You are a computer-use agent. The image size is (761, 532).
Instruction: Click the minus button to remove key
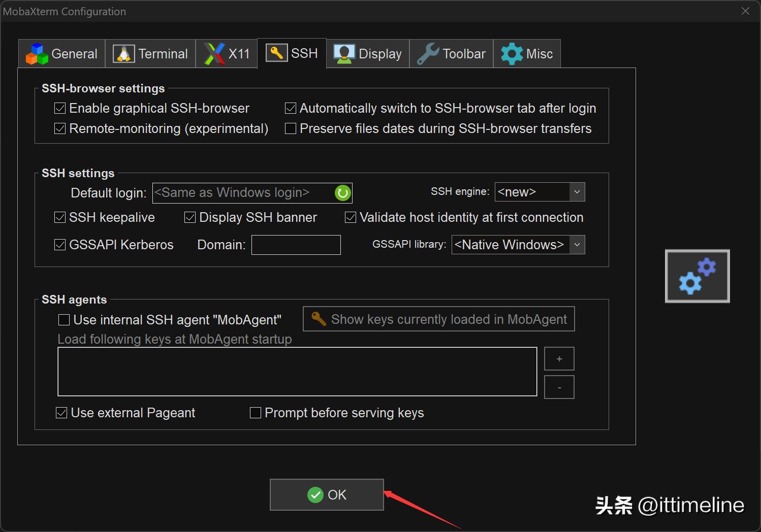(559, 387)
